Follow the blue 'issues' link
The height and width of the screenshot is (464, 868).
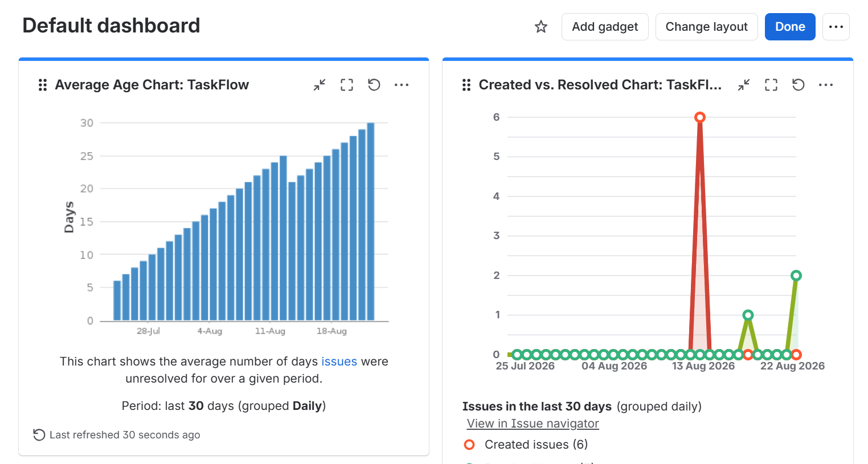(339, 362)
